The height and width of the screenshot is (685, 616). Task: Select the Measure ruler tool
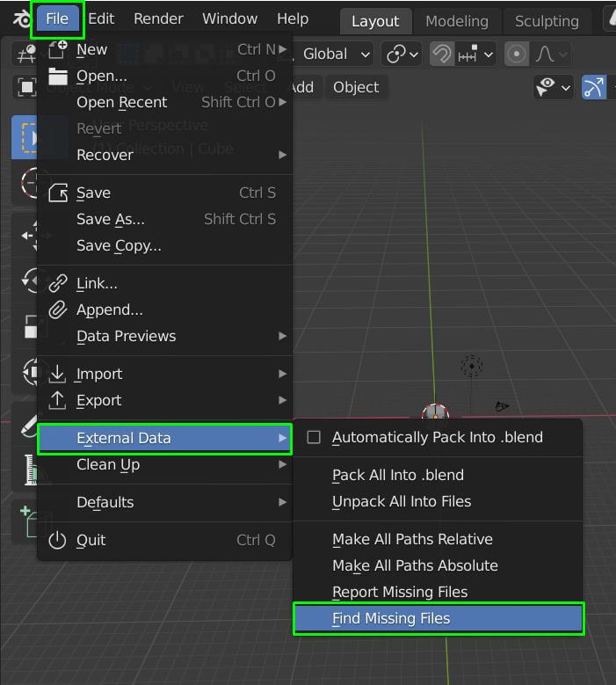click(x=30, y=473)
